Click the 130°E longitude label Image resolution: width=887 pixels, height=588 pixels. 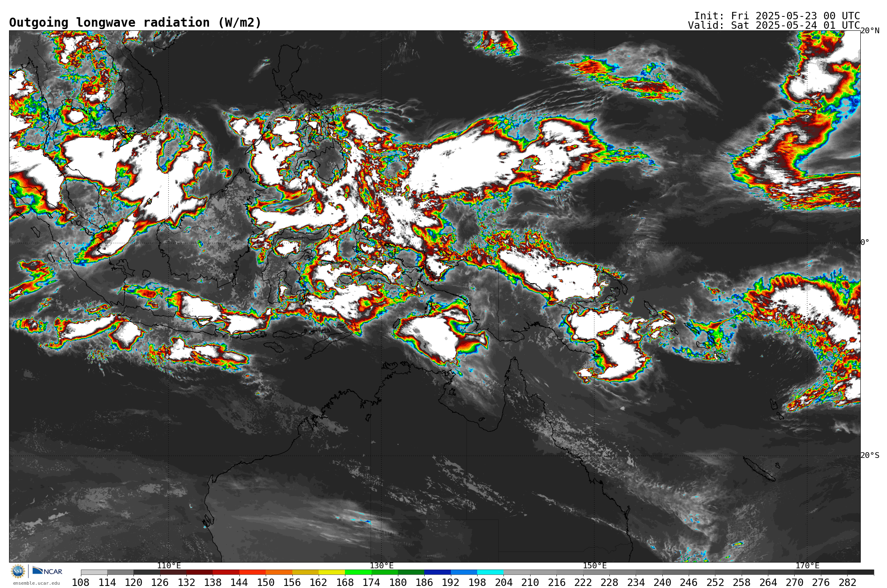click(x=381, y=565)
